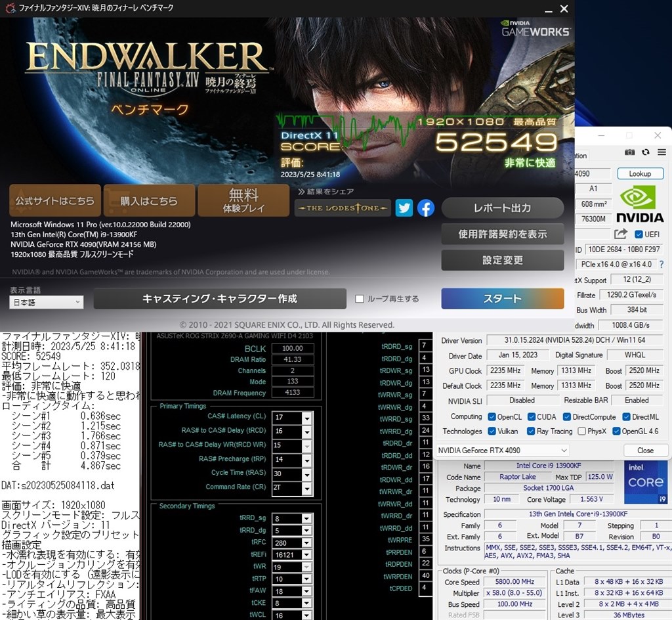Image resolution: width=672 pixels, height=620 pixels.
Task: Click BCLK value field 100.00
Action: tap(292, 349)
